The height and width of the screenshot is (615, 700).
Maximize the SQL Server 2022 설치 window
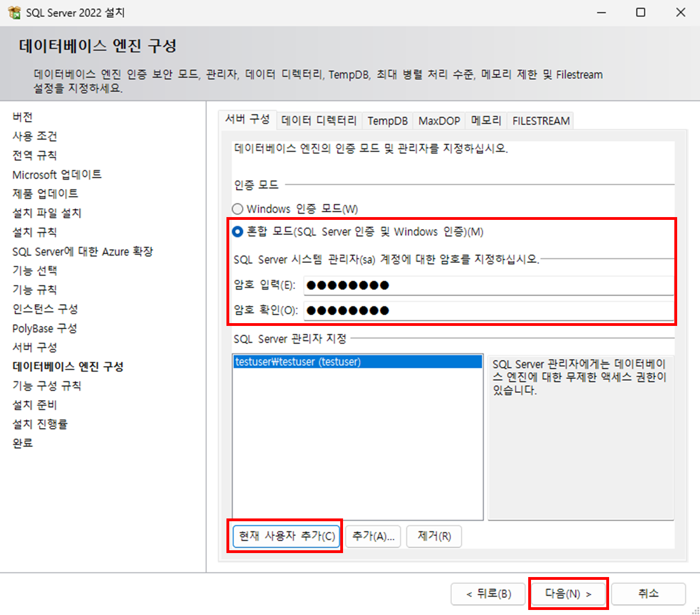[641, 12]
